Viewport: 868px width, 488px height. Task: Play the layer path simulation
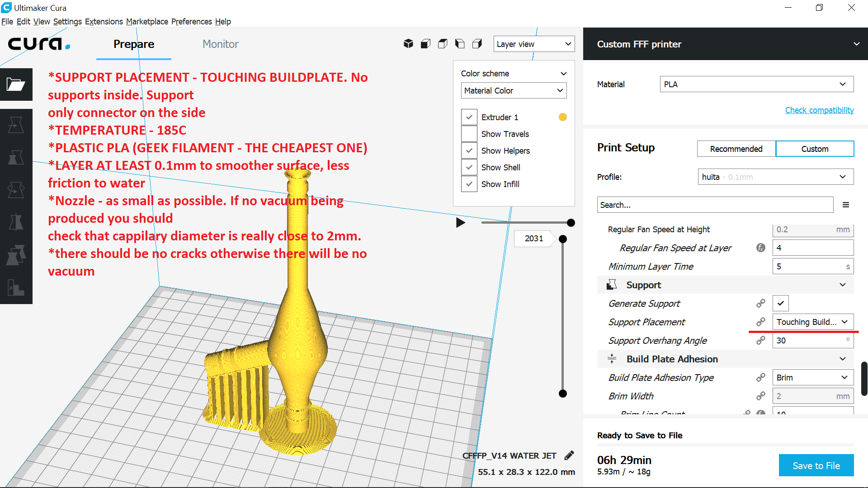461,222
